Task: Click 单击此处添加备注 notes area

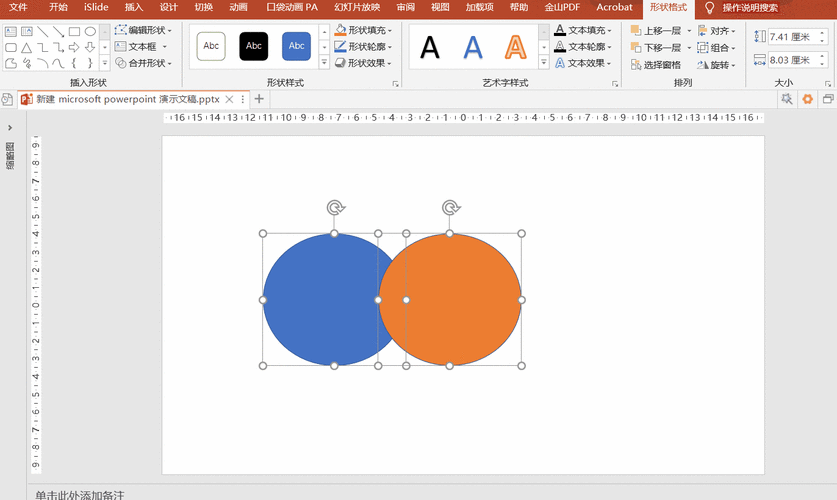Action: coord(80,494)
